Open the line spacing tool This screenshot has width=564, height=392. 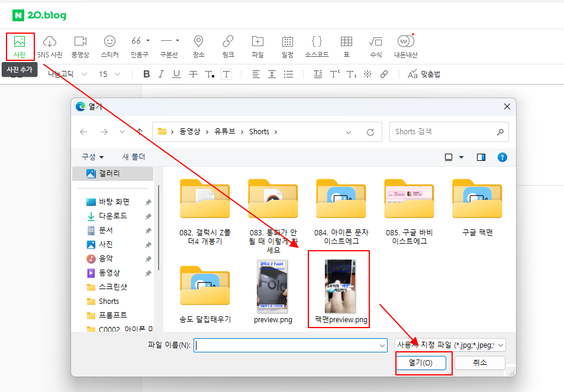coord(272,74)
